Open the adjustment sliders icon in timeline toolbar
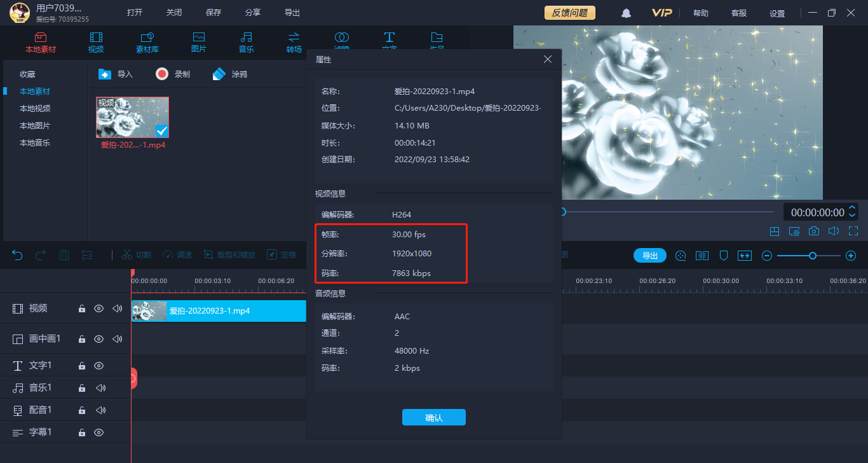 point(87,255)
